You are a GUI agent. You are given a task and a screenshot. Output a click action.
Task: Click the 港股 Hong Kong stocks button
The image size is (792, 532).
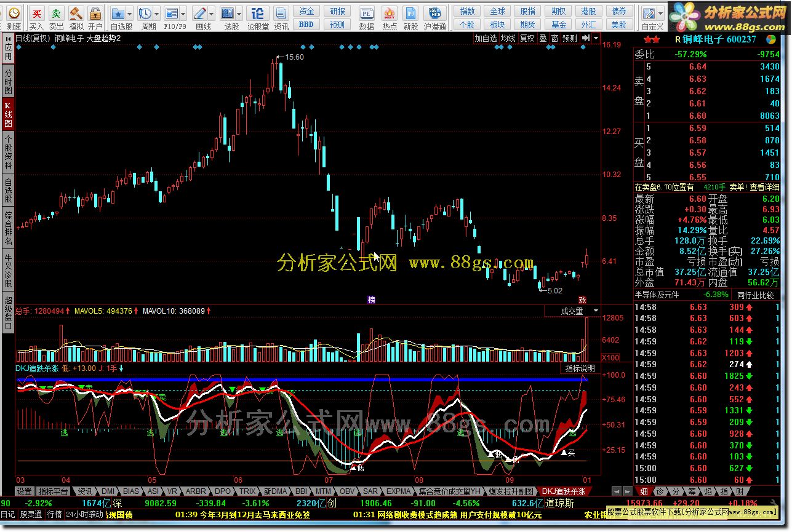589,11
